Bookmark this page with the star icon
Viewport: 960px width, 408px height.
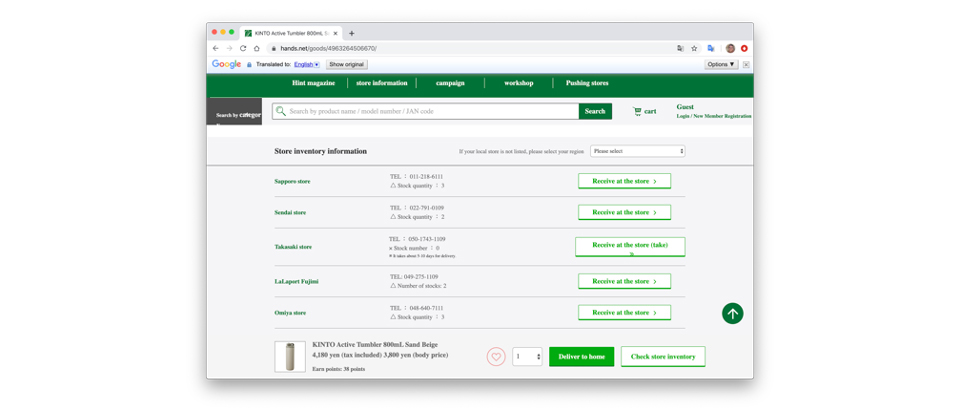(694, 48)
